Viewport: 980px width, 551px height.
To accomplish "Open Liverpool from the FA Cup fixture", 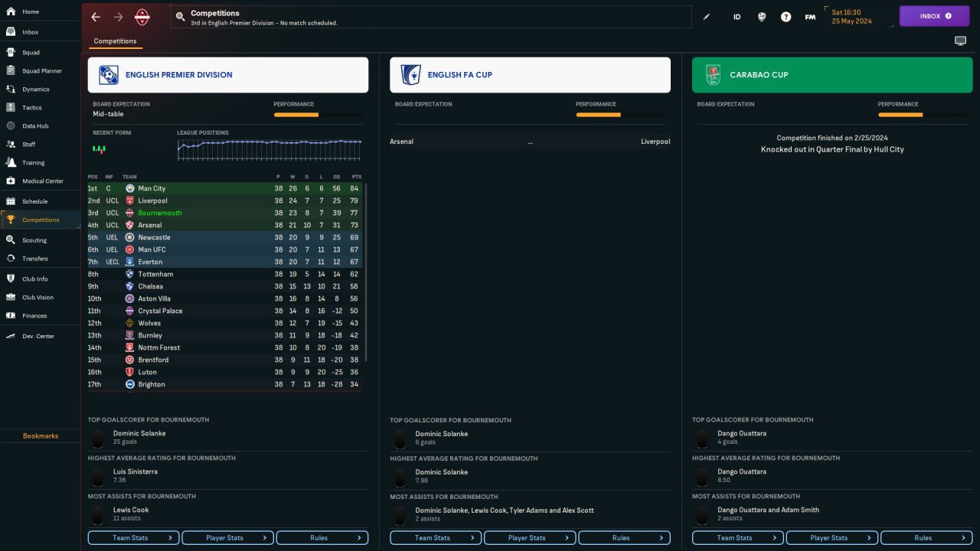I will (x=655, y=142).
